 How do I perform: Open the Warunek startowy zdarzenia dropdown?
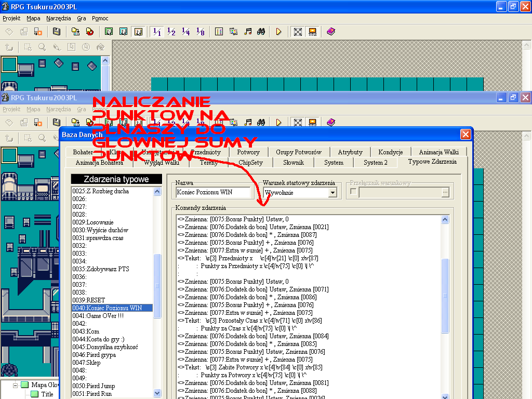tap(333, 193)
